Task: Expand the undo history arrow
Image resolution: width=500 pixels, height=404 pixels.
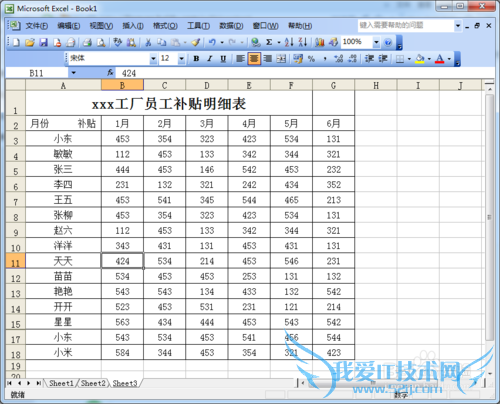Action: point(222,42)
